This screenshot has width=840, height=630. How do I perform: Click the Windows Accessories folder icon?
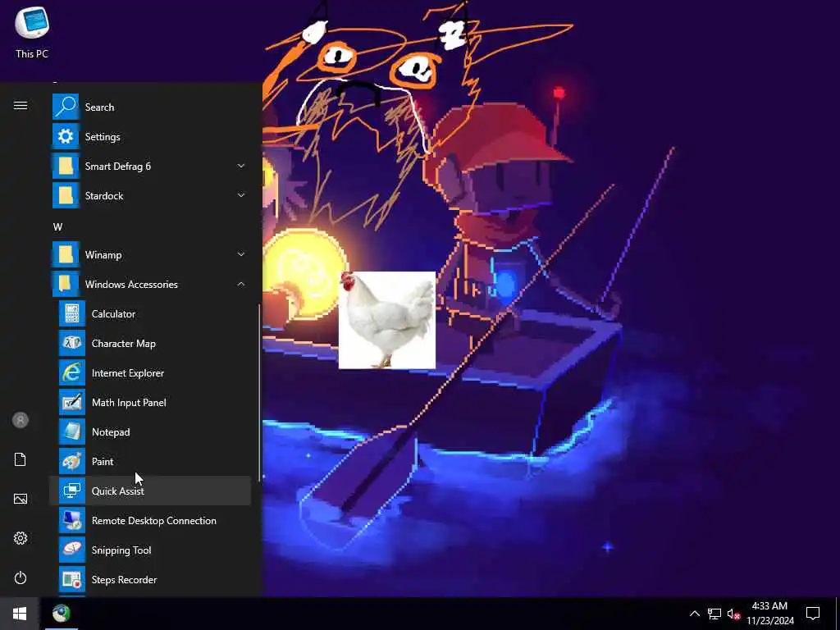[66, 285]
